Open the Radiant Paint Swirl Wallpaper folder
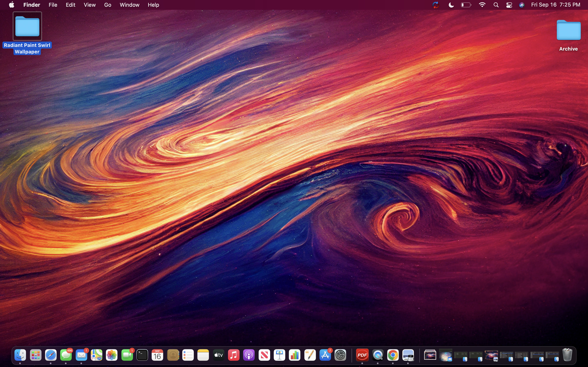The height and width of the screenshot is (367, 588). [x=27, y=26]
